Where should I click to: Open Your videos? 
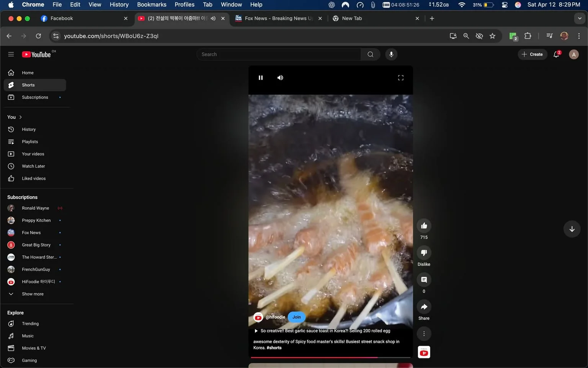(35, 154)
